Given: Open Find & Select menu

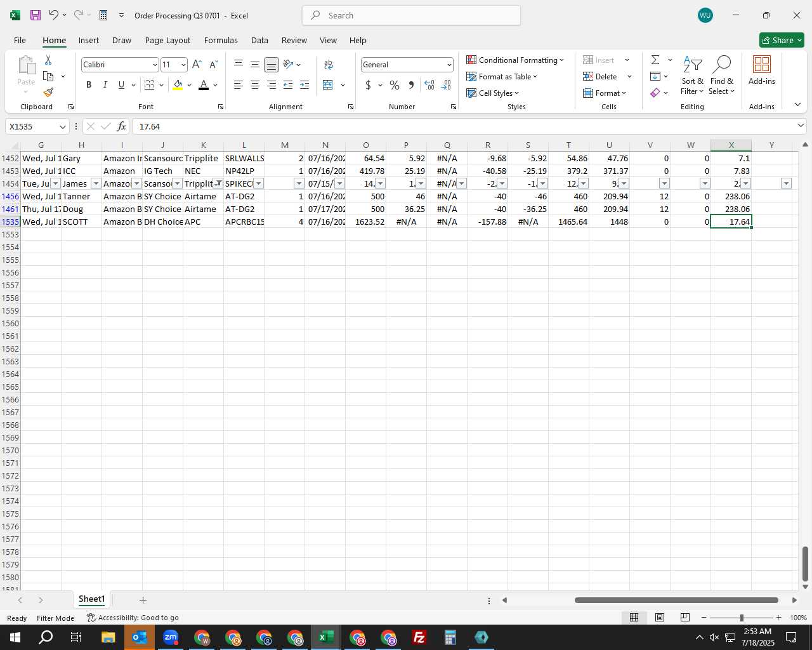Looking at the screenshot, I should coord(722,76).
